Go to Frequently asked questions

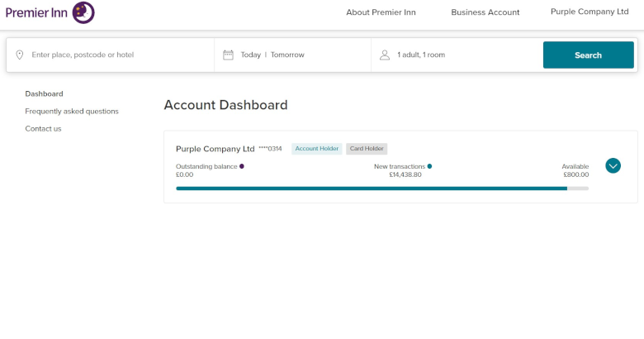[72, 112]
